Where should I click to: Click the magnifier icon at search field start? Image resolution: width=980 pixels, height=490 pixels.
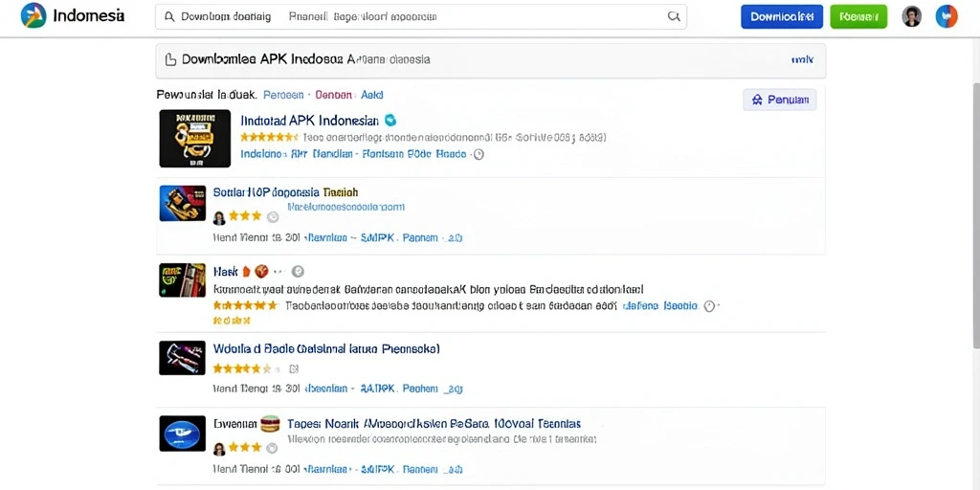[168, 17]
